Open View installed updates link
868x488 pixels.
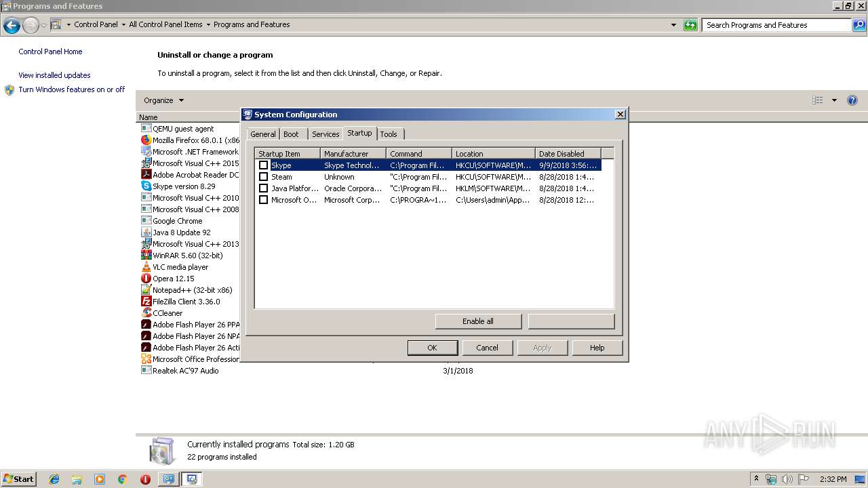click(x=54, y=75)
